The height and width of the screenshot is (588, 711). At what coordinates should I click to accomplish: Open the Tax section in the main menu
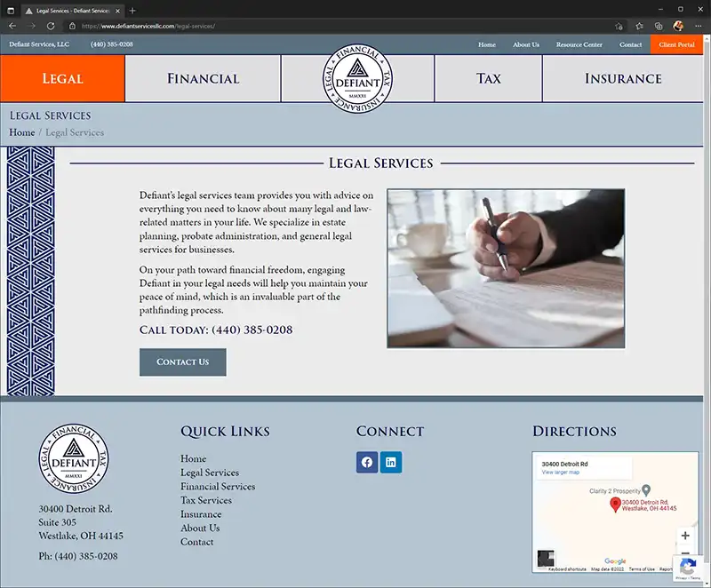[488, 78]
